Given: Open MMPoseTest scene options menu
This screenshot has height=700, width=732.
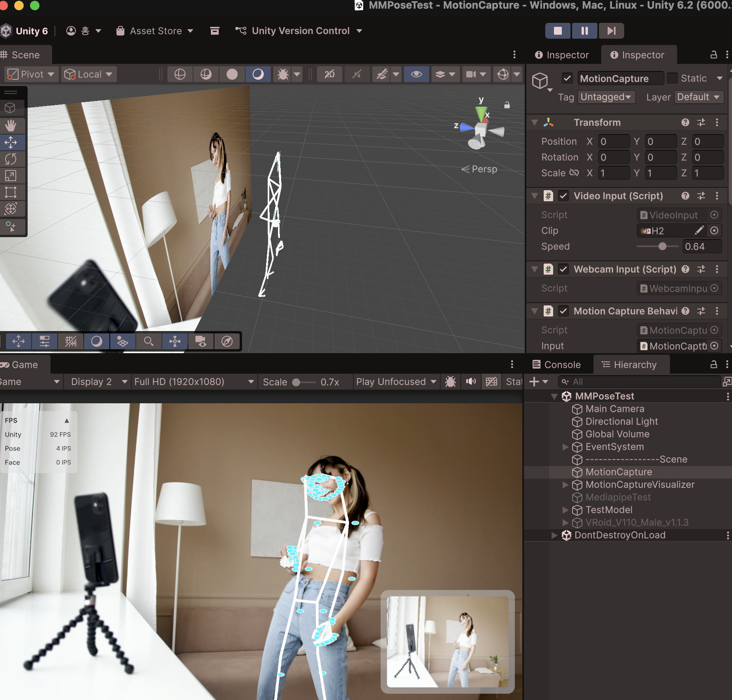Looking at the screenshot, I should pos(728,397).
